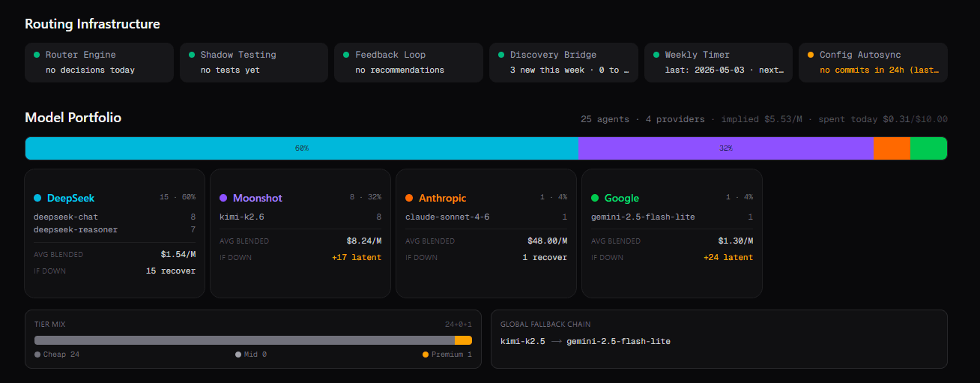Select the Moonshot provider heading
980x383 pixels.
pos(258,198)
